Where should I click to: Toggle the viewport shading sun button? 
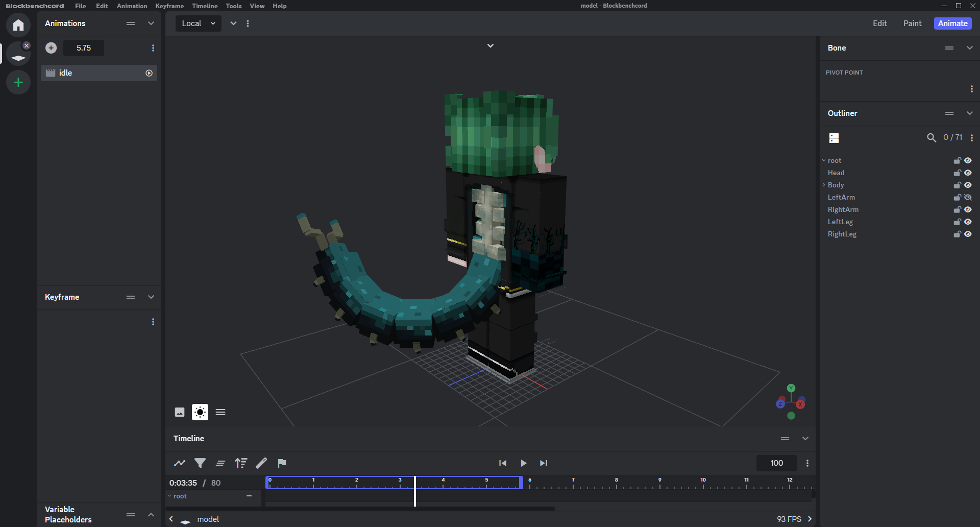click(x=200, y=412)
